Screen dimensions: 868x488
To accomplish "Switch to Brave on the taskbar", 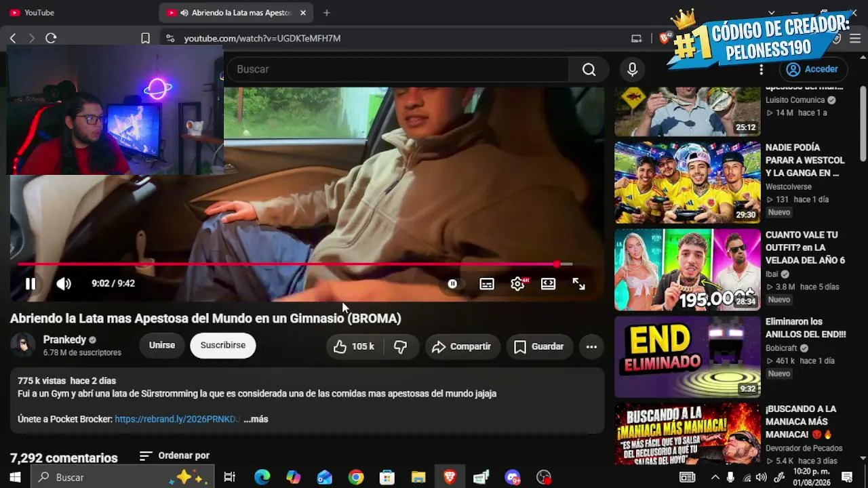I will [450, 478].
